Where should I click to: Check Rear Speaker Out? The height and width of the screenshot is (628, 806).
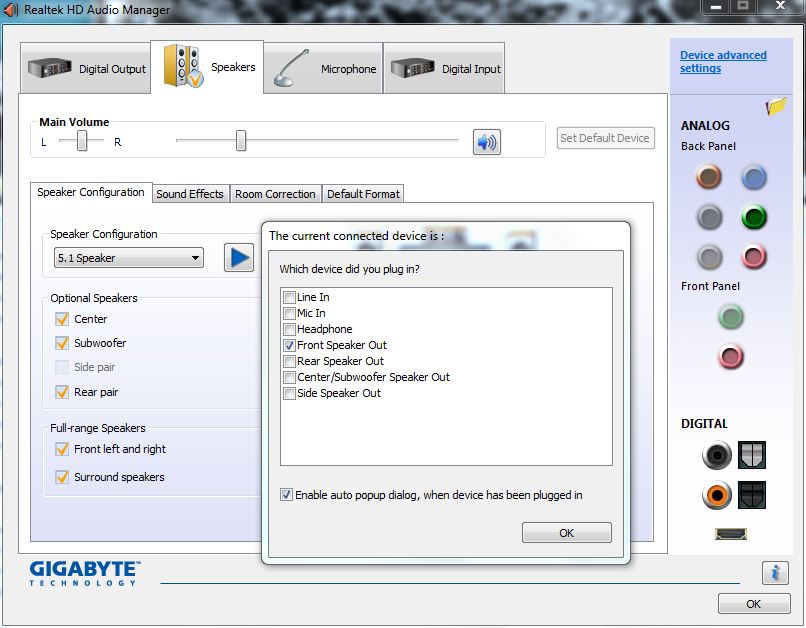click(289, 361)
